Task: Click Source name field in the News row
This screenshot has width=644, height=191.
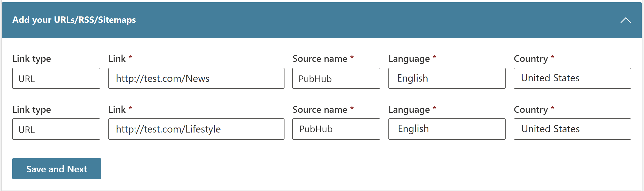Action: 336,78
